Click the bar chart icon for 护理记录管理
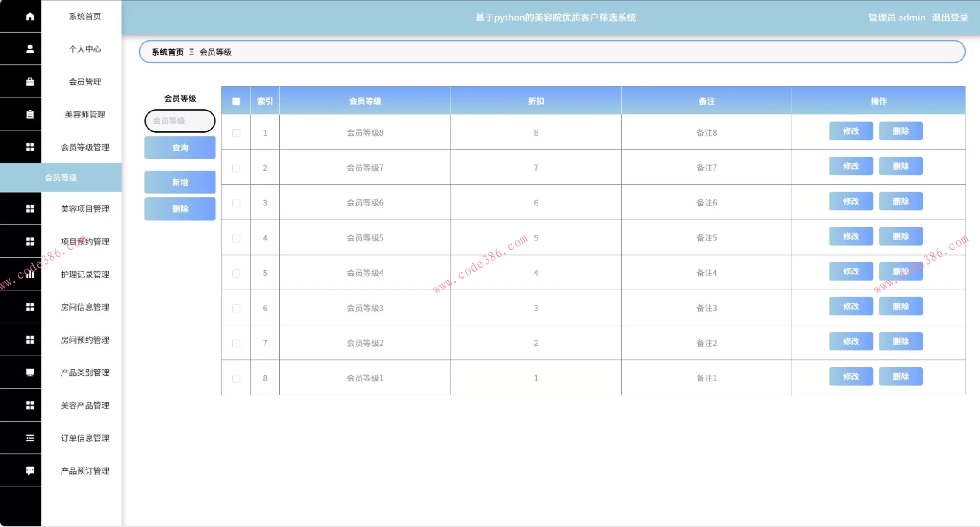Viewport: 980px width, 527px height. pyautogui.click(x=30, y=274)
